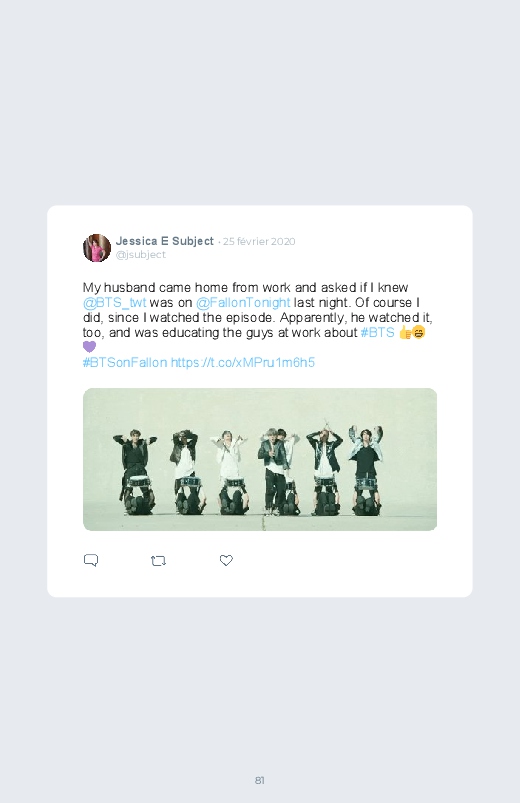Click the Jessica E Subject display name

point(164,241)
